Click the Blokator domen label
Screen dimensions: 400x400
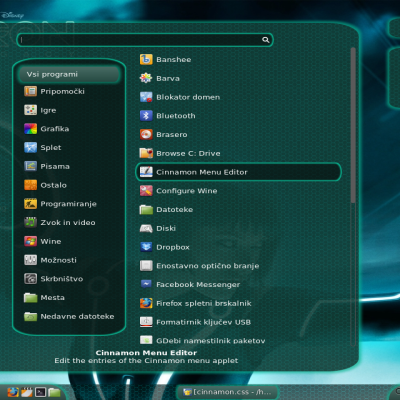188,97
